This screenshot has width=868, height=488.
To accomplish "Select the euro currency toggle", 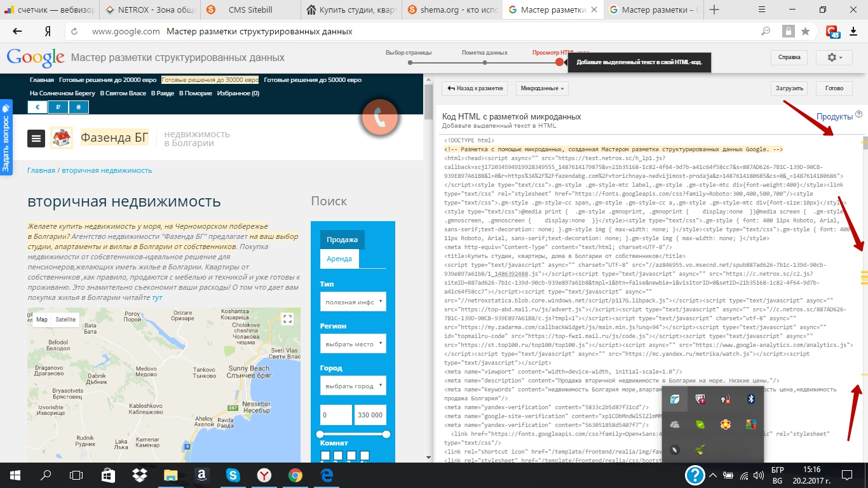I will coord(37,107).
